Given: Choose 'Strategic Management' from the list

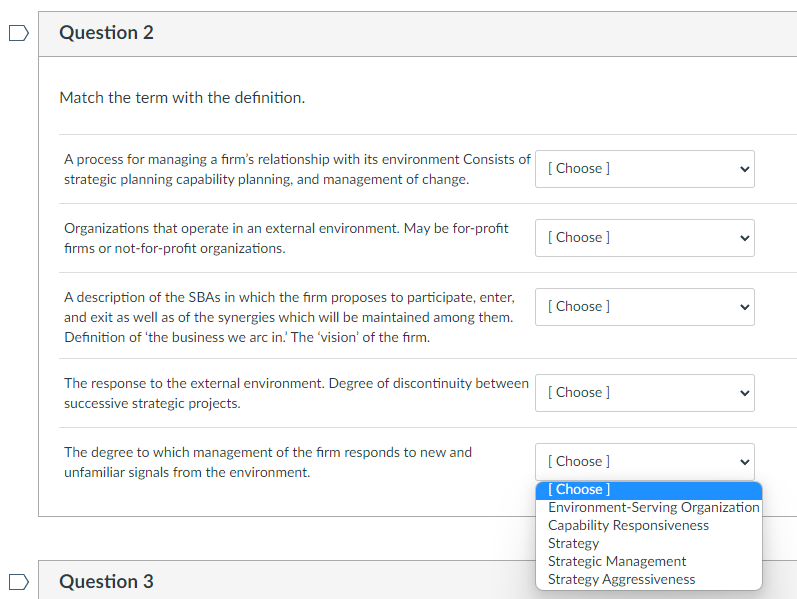Looking at the screenshot, I should [649, 561].
